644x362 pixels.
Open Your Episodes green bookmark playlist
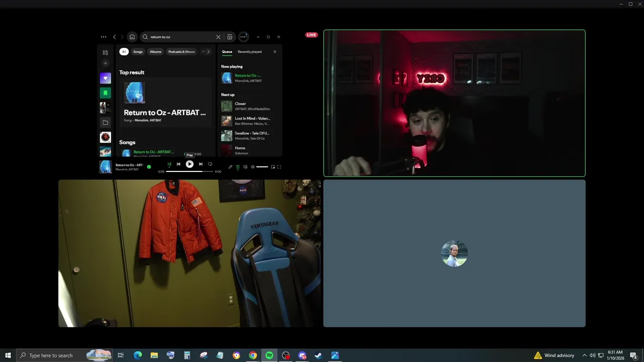[105, 93]
